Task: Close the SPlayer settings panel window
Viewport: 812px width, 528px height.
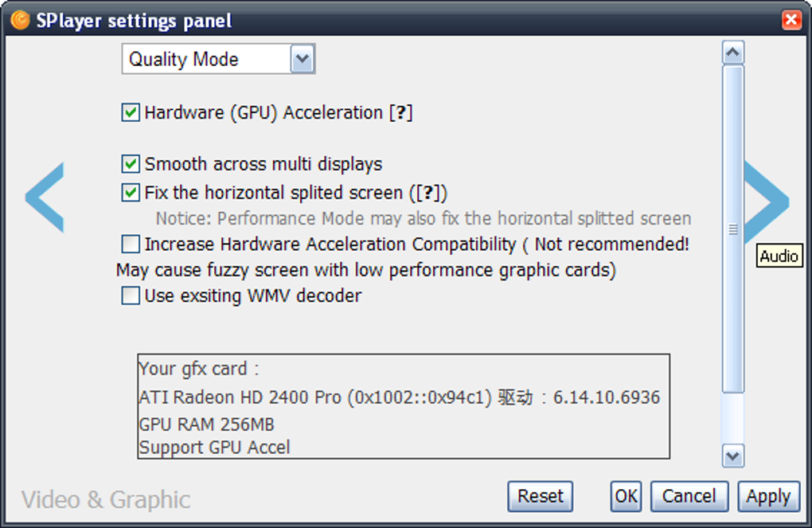Action: [x=791, y=20]
